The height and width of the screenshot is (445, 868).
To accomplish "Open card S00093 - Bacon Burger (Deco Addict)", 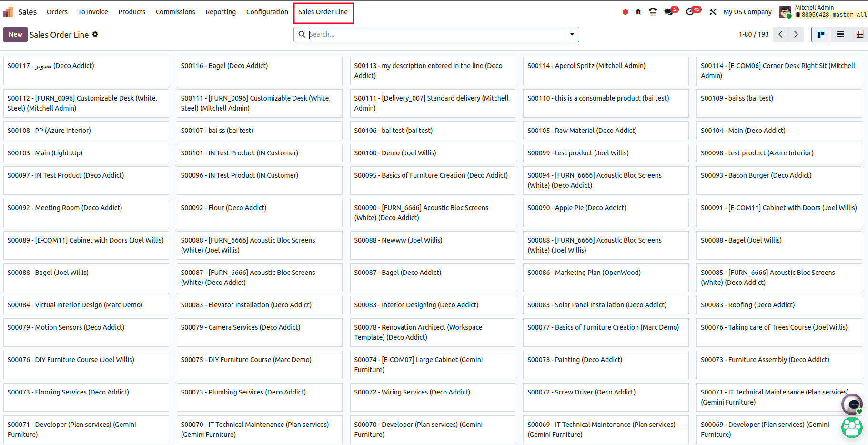I will (x=779, y=181).
